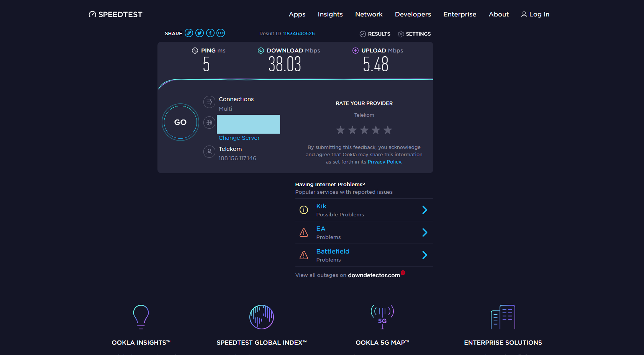Rate provider four stars
This screenshot has width=644, height=355.
[x=376, y=130]
